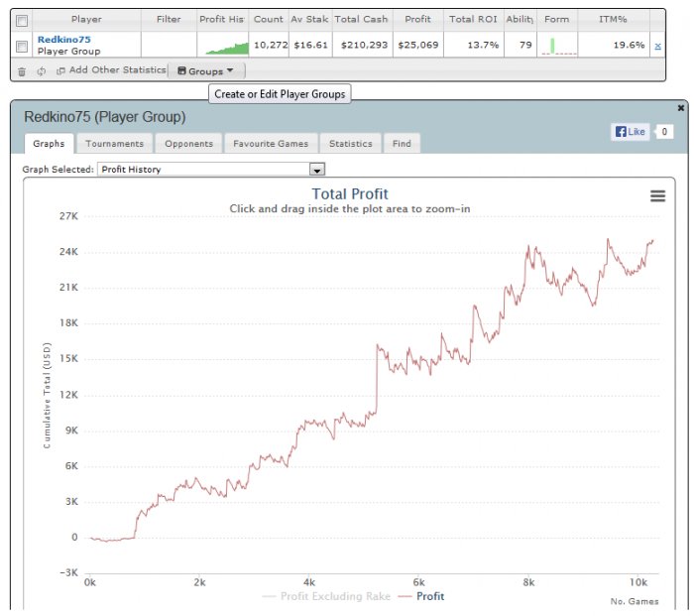This screenshot has height=616, width=694.
Task: Toggle the header select-all checkbox
Action: click(21, 21)
